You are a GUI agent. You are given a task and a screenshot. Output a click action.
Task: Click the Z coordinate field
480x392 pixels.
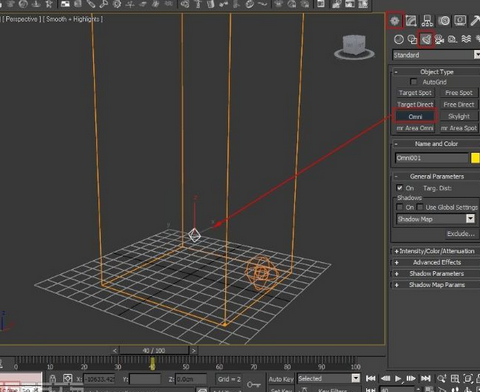click(x=191, y=379)
